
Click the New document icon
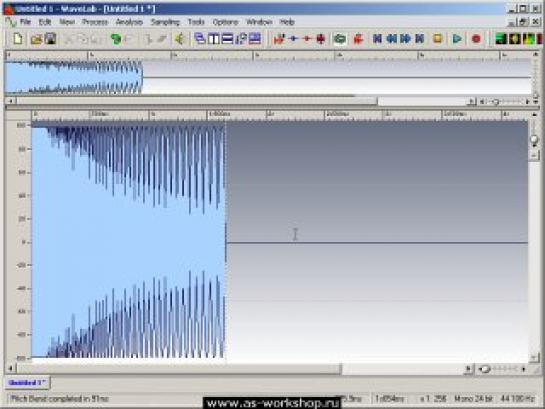18,39
